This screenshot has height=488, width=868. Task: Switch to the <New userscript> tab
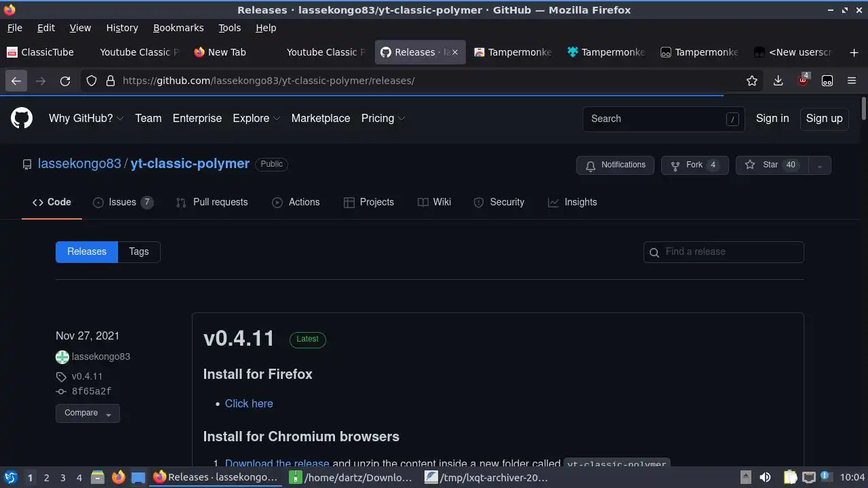coord(793,52)
